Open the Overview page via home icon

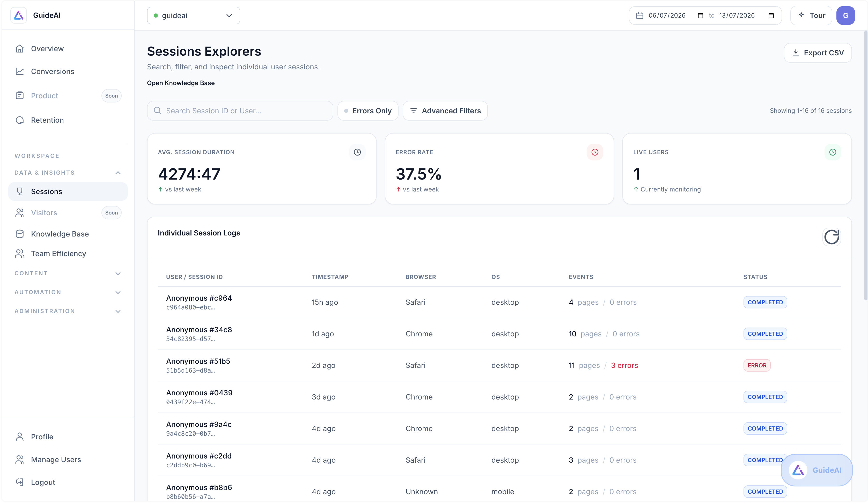20,49
